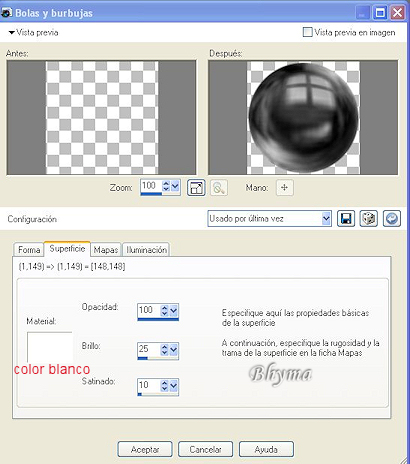
Task: Open the Opacidad value dropdown arrow
Action: coord(174,311)
